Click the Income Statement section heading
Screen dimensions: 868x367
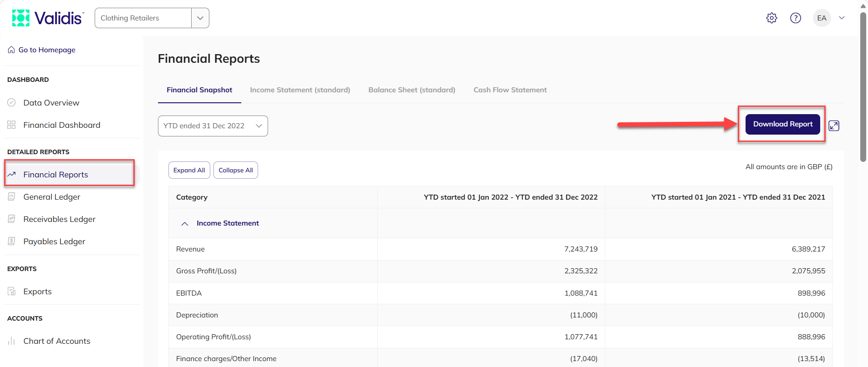[228, 223]
